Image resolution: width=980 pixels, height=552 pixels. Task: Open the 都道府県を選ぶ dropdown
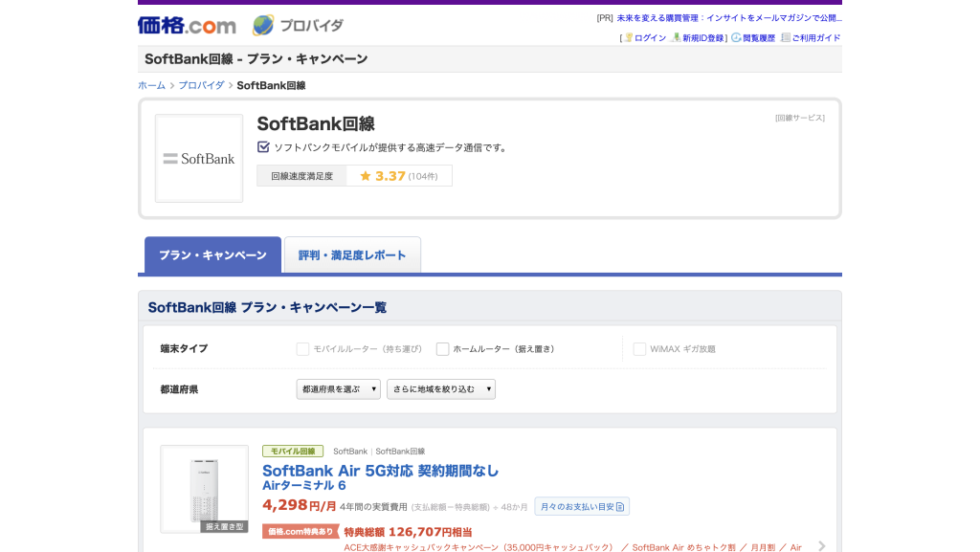(338, 389)
